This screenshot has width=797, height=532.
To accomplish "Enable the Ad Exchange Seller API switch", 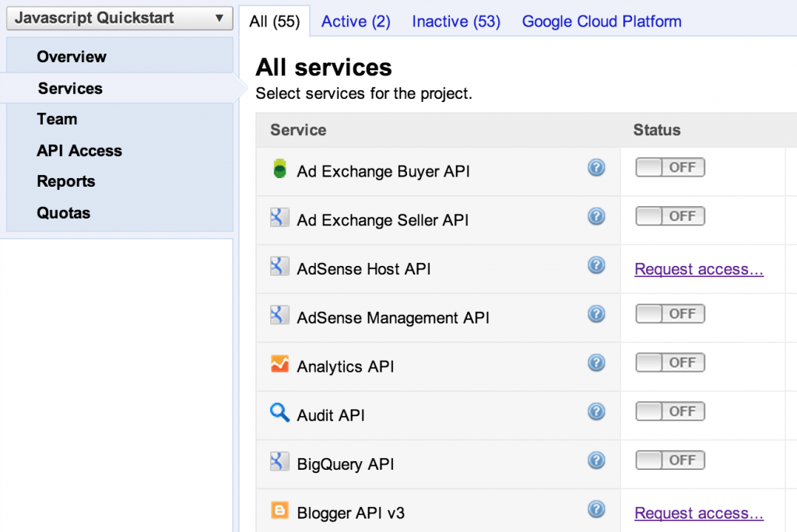I will [x=670, y=216].
